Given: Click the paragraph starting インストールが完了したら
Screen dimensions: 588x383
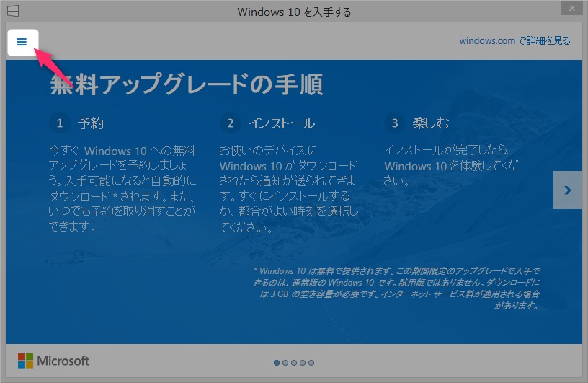Looking at the screenshot, I should click(451, 165).
